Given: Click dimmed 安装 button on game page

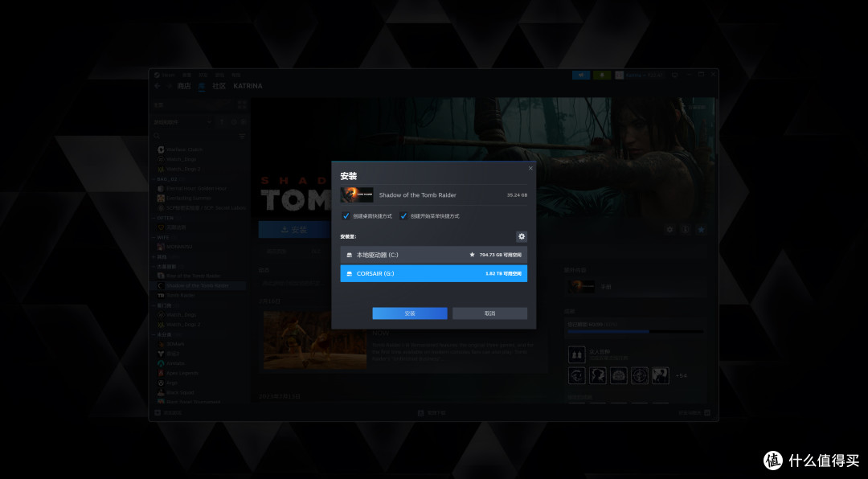Looking at the screenshot, I should coord(294,229).
